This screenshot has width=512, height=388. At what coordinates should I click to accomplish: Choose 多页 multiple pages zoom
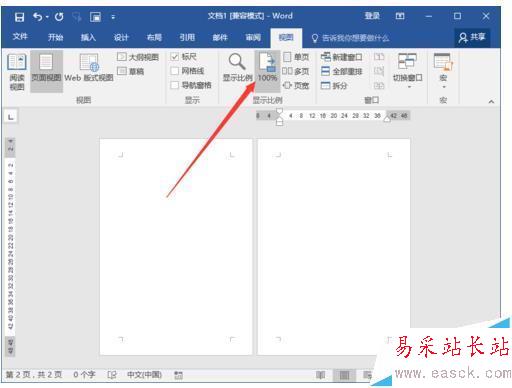tap(296, 71)
